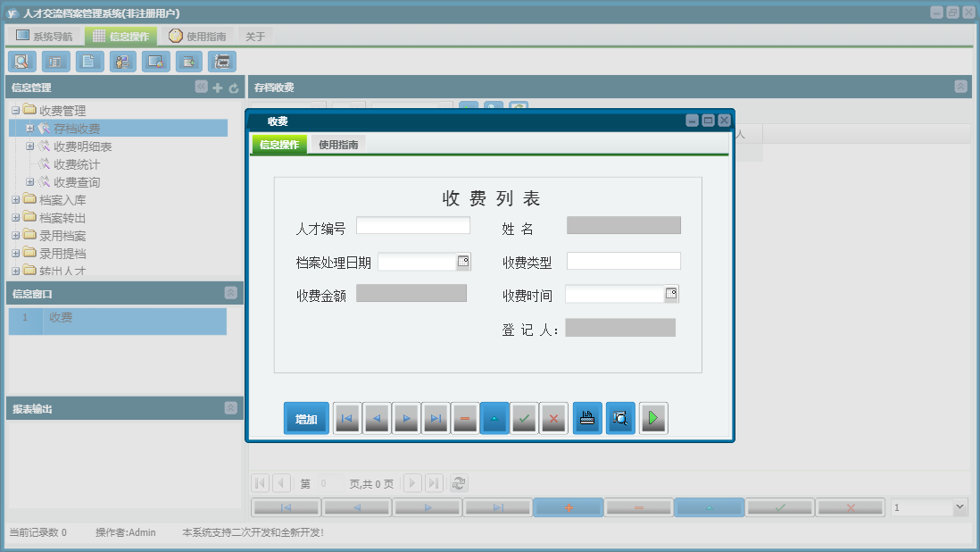Click the print icon in the 收费 dialog

pyautogui.click(x=586, y=417)
